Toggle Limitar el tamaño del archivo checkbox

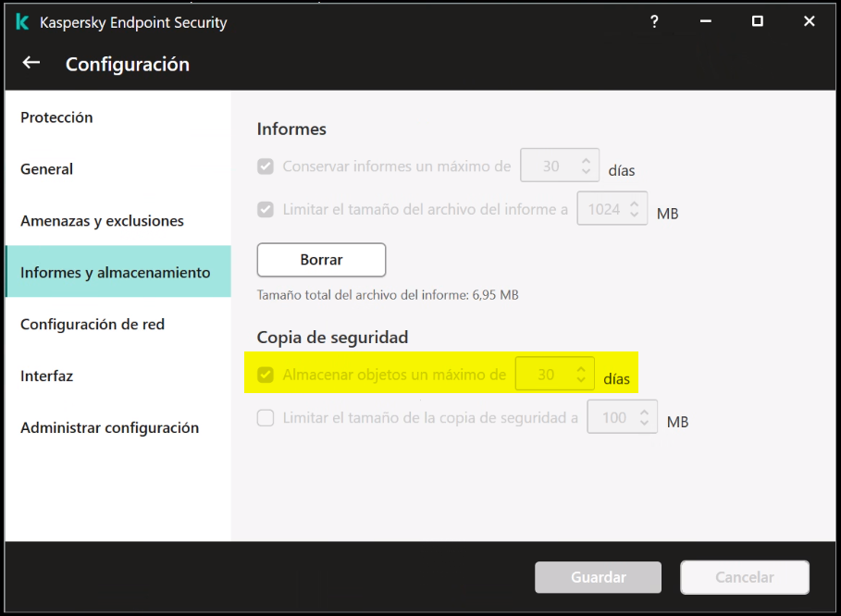(x=266, y=210)
